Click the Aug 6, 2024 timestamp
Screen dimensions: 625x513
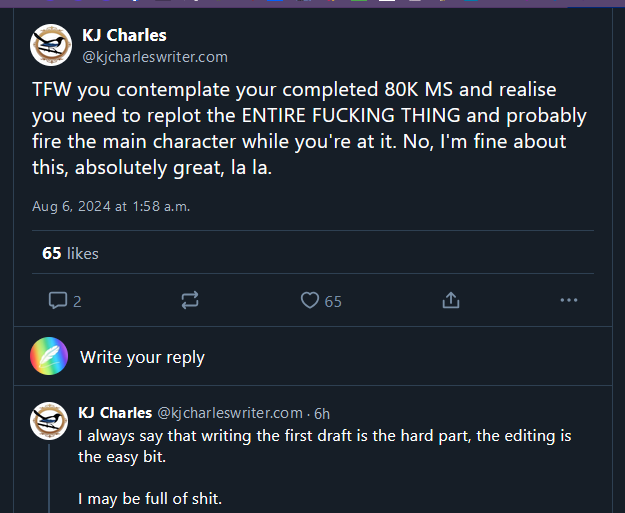[111, 207]
